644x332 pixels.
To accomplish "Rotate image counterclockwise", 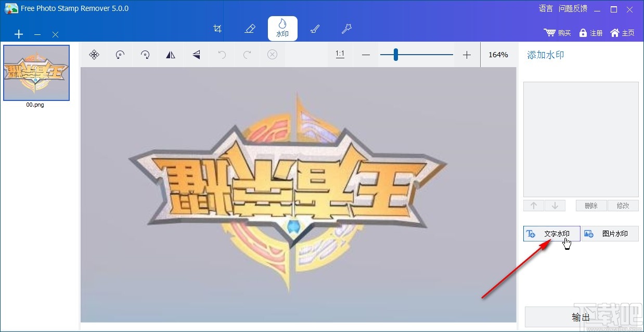I will 120,55.
